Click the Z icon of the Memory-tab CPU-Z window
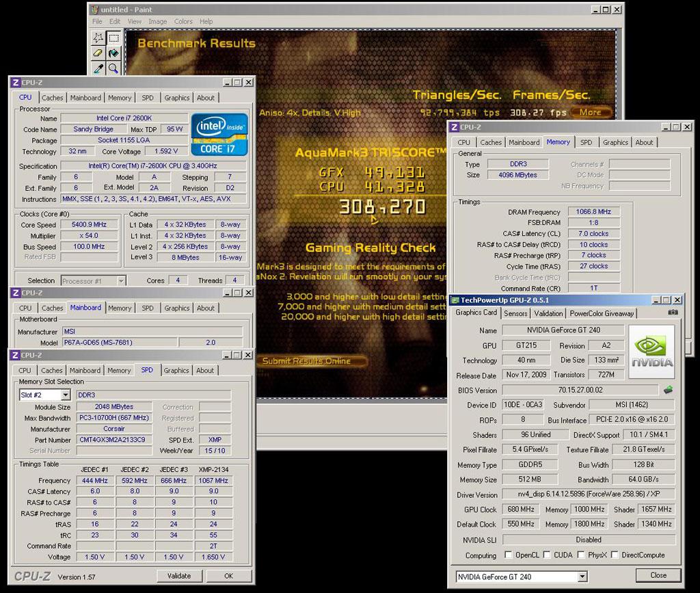Viewport: 700px width, 593px height. click(x=454, y=127)
